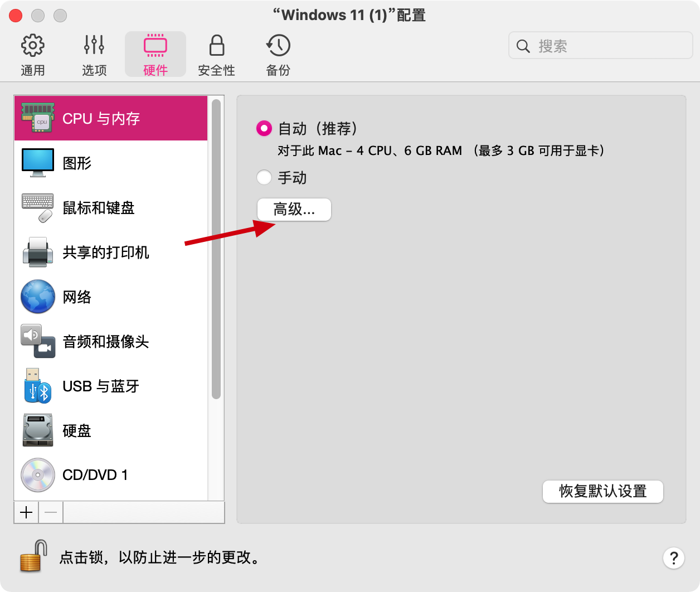The height and width of the screenshot is (592, 700).
Task: Click the hardware list vertical scrollbar
Action: 216,249
